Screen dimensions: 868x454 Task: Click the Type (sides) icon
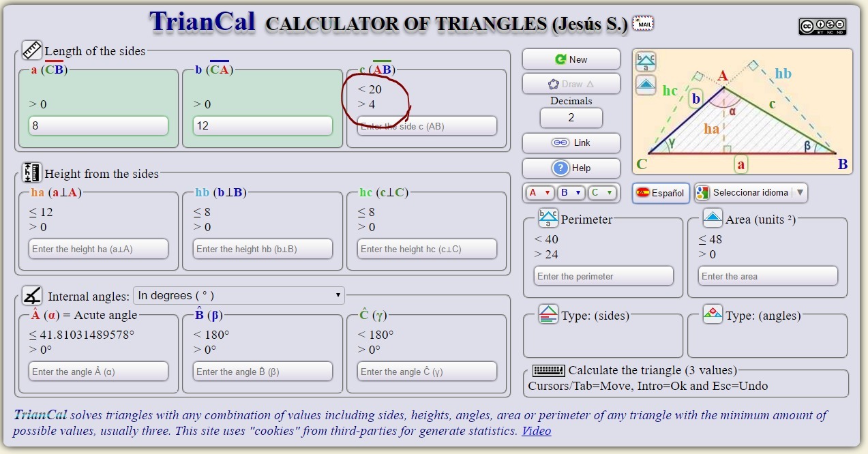548,314
